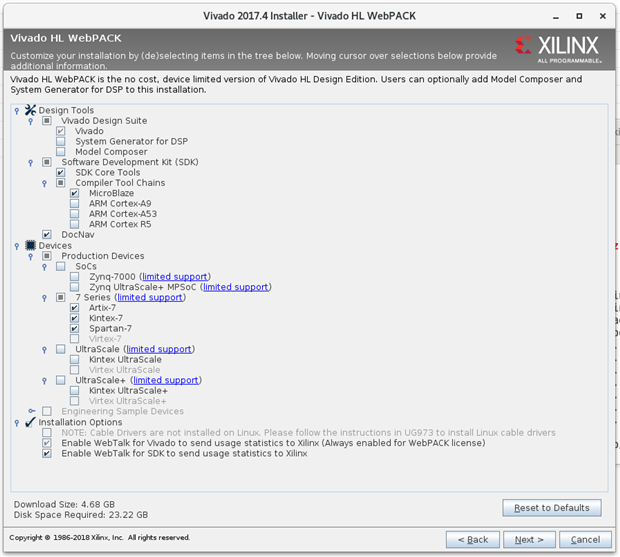The image size is (620, 557).
Task: Collapse the Devices tree node
Action: (17, 246)
